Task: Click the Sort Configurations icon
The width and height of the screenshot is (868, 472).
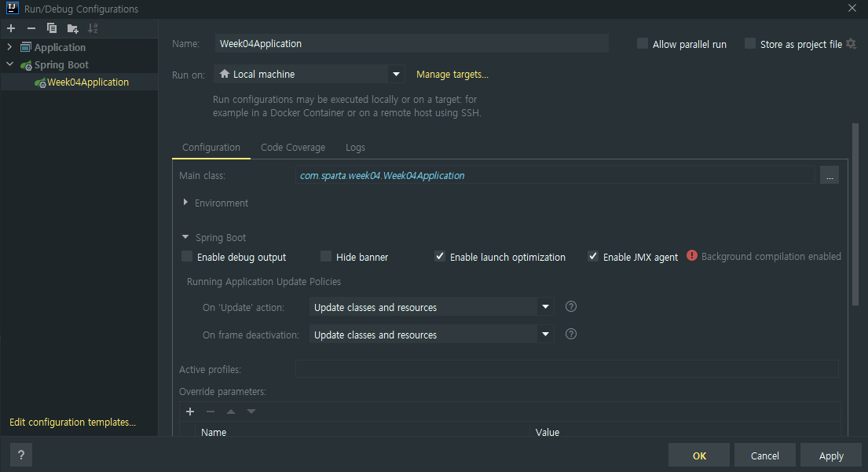Action: (93, 28)
